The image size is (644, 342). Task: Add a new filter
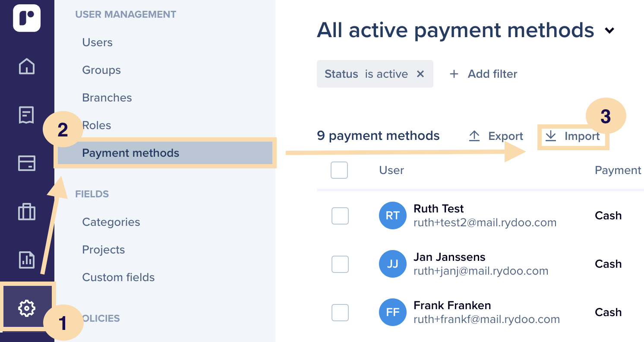pyautogui.click(x=483, y=74)
